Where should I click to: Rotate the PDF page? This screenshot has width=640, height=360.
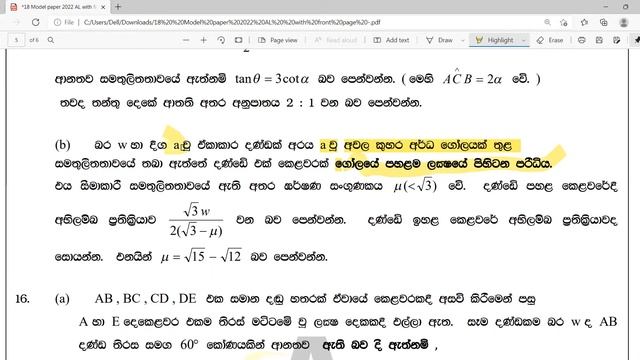[x=221, y=40]
